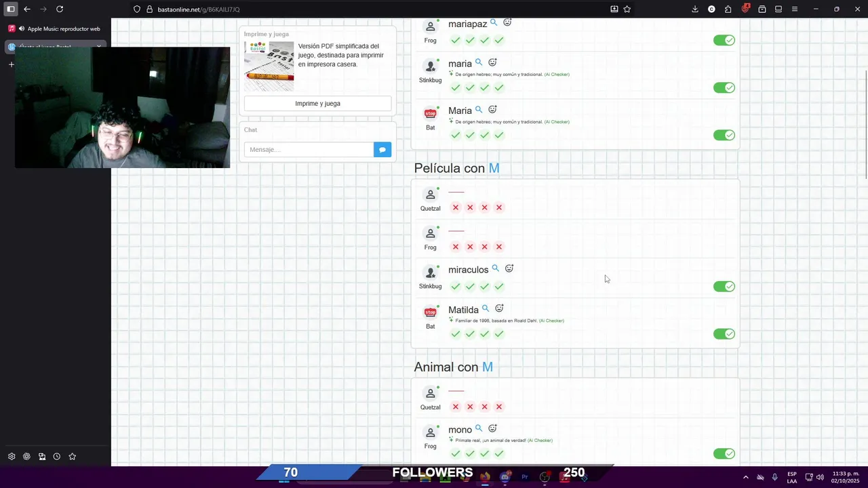Image resolution: width=868 pixels, height=488 pixels.
Task: Click the site padlock security icon
Action: [150, 9]
